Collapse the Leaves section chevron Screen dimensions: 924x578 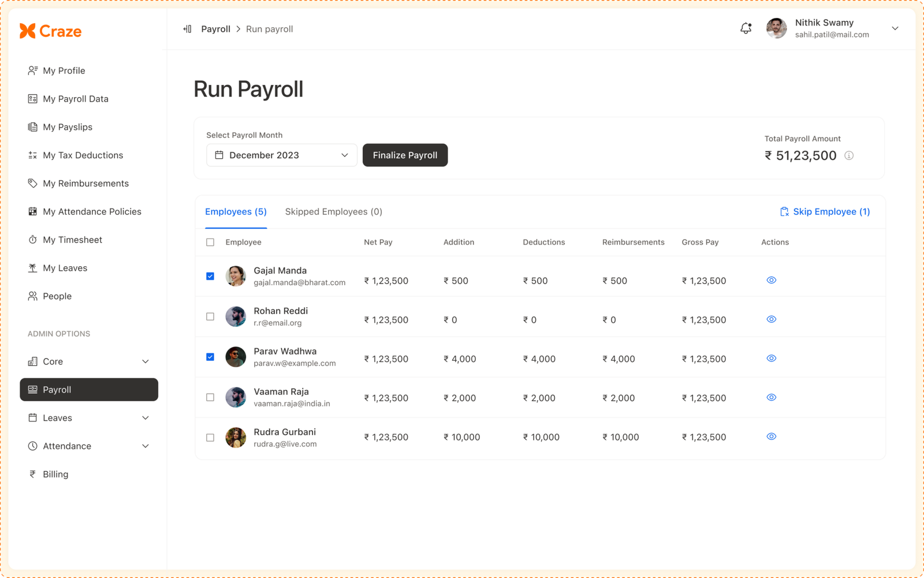pyautogui.click(x=146, y=417)
